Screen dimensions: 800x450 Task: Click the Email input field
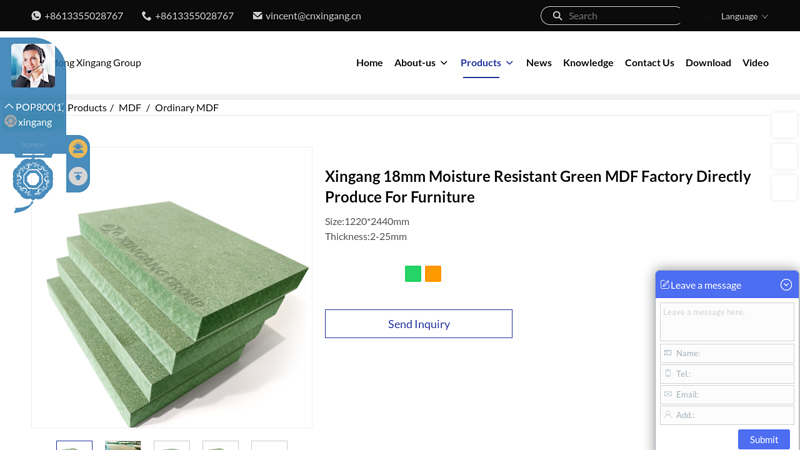point(727,394)
